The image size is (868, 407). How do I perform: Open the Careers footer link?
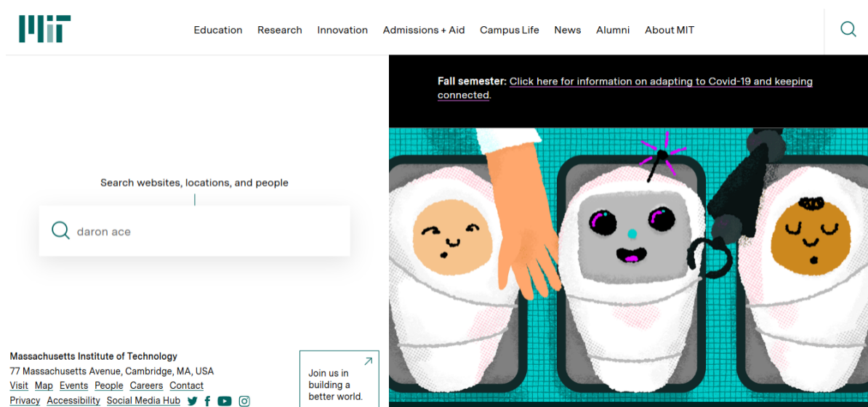point(146,385)
